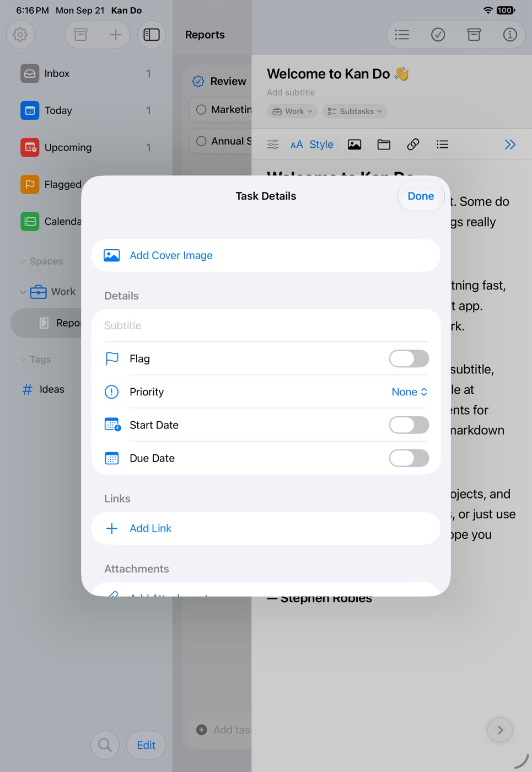The image size is (532, 772).
Task: Click the Flag icon in Details
Action: click(x=112, y=358)
